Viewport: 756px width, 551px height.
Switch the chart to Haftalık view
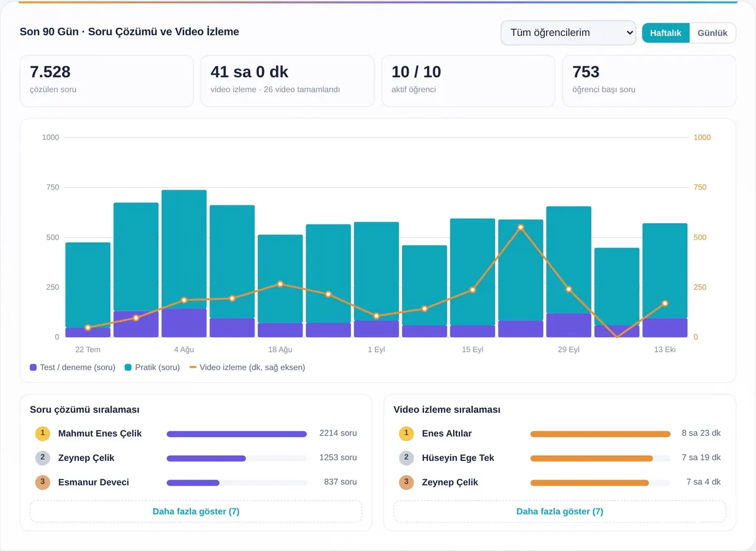click(666, 33)
